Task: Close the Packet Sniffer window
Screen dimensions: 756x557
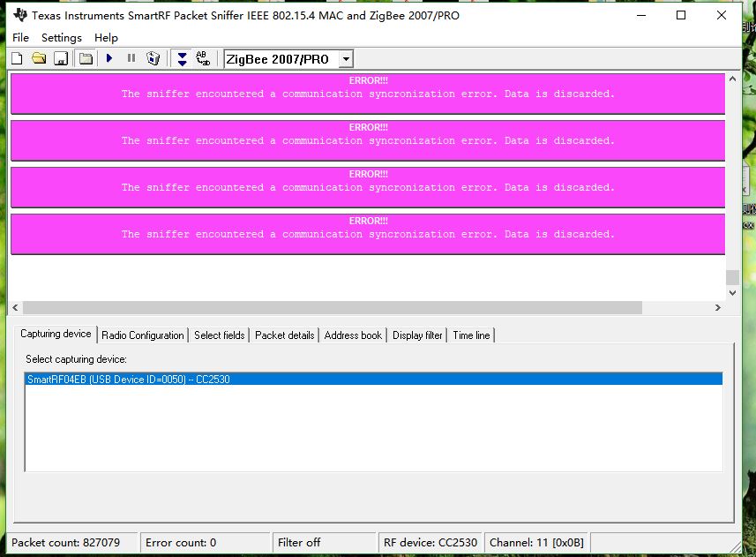Action: 722,15
